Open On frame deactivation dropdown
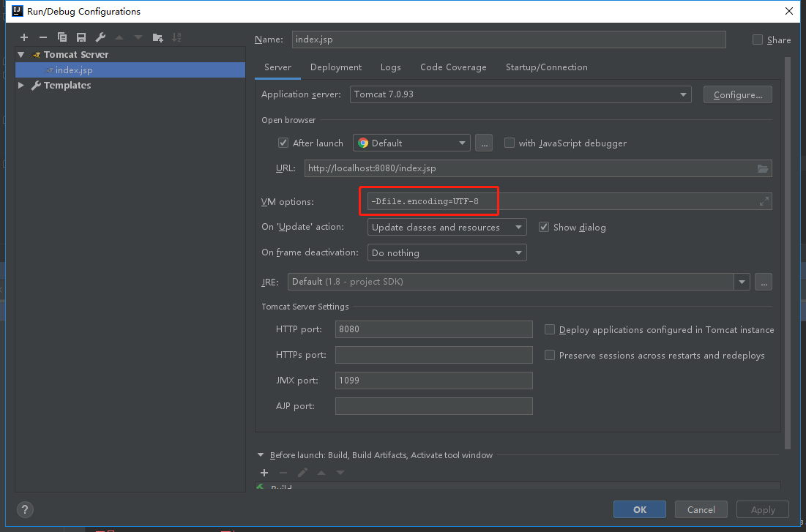Image resolution: width=806 pixels, height=532 pixels. [447, 253]
